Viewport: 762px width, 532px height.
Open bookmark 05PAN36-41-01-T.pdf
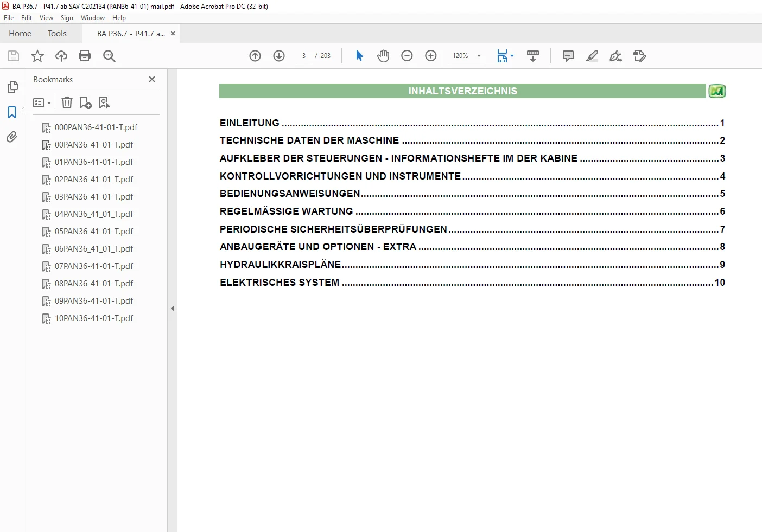[94, 232]
